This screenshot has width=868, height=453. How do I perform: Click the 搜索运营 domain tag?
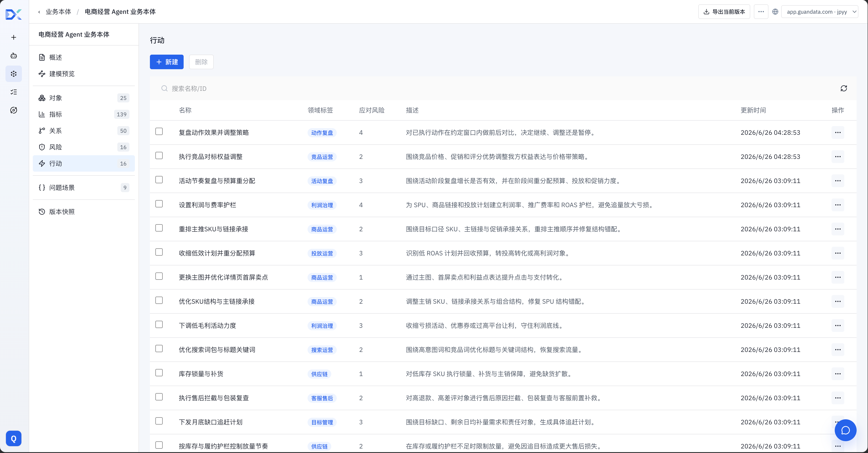pos(322,350)
